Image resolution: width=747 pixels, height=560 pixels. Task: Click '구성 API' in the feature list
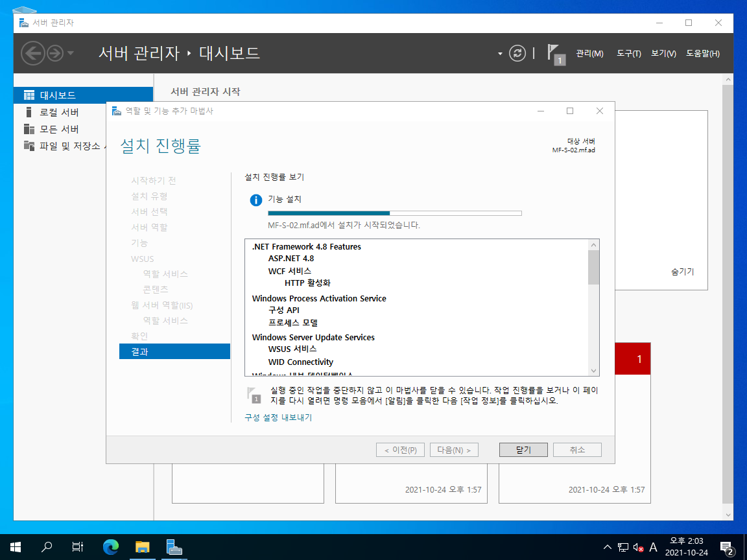click(x=284, y=310)
